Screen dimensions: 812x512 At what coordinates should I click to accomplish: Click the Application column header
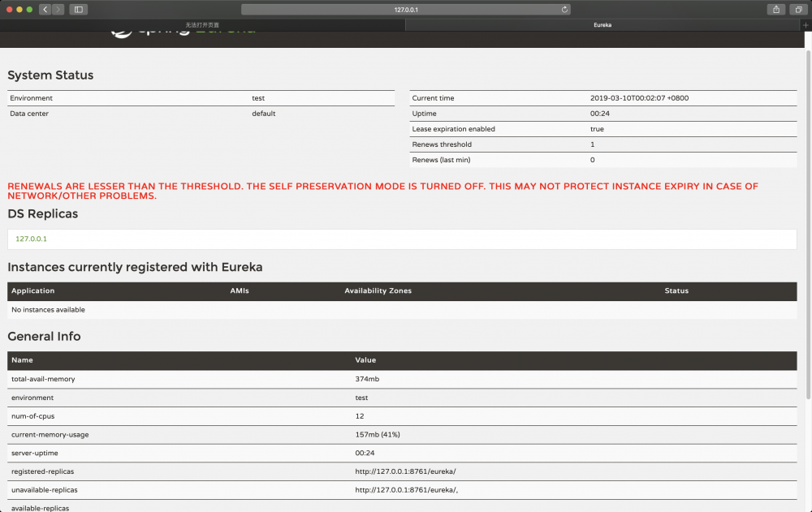point(33,290)
